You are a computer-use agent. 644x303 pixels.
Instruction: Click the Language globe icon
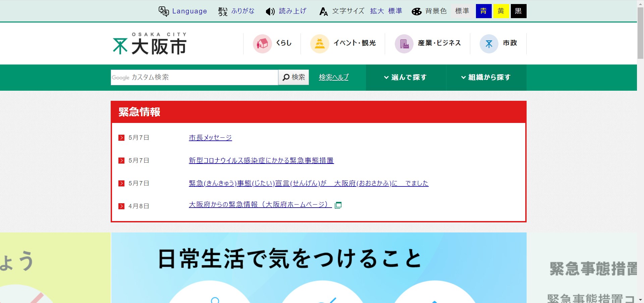[x=163, y=11]
